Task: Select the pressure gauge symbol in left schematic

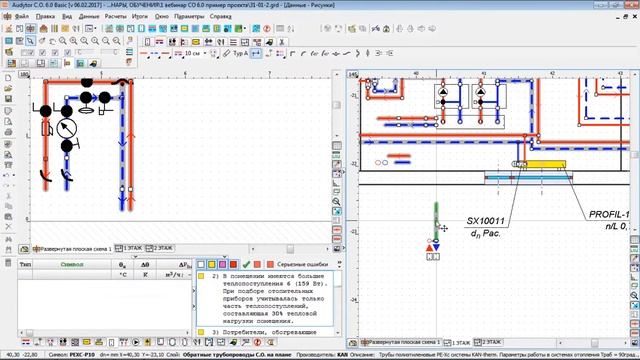Action: [67, 129]
